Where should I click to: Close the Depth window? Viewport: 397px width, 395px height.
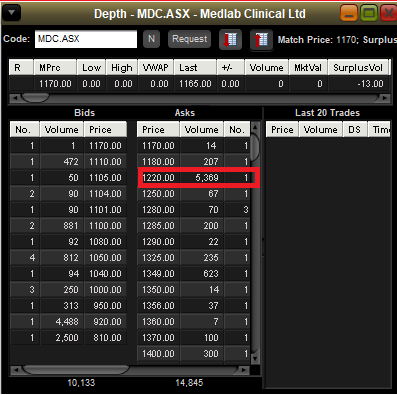pyautogui.click(x=389, y=13)
